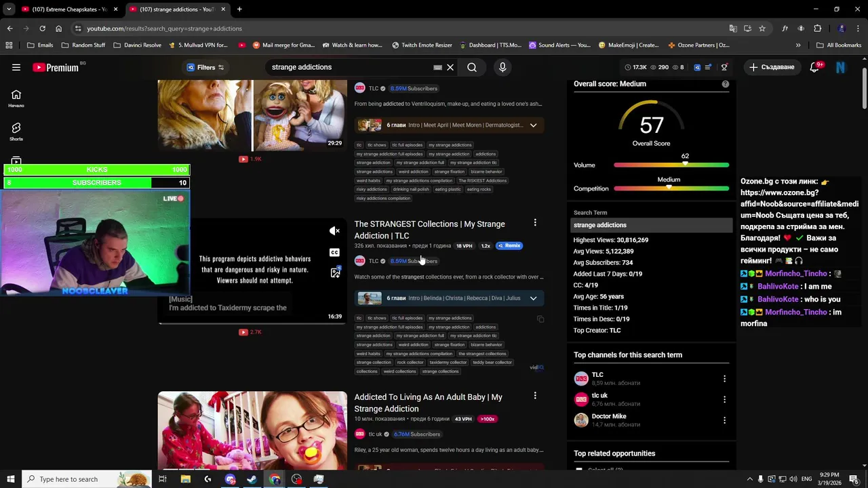This screenshot has width=868, height=488.
Task: Bookmark this page with star icon
Action: tap(762, 28)
